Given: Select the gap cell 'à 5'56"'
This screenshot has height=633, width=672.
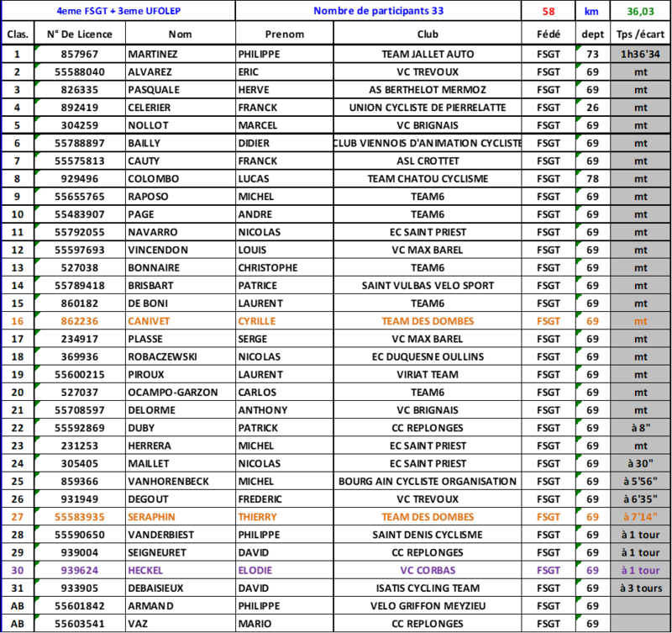Looking at the screenshot, I should (x=640, y=481).
